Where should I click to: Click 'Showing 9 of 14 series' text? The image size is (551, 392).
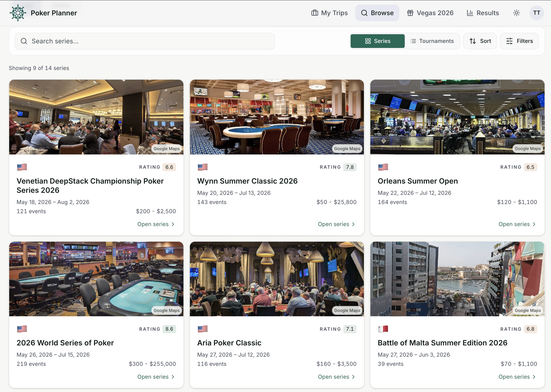[39, 68]
